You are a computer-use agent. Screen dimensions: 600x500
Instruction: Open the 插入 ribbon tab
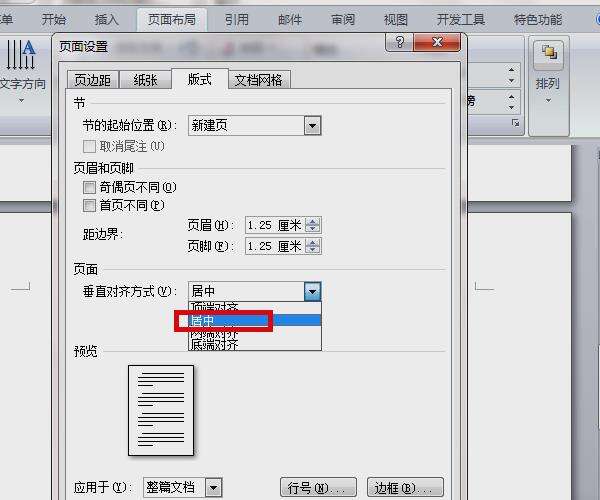pyautogui.click(x=106, y=20)
